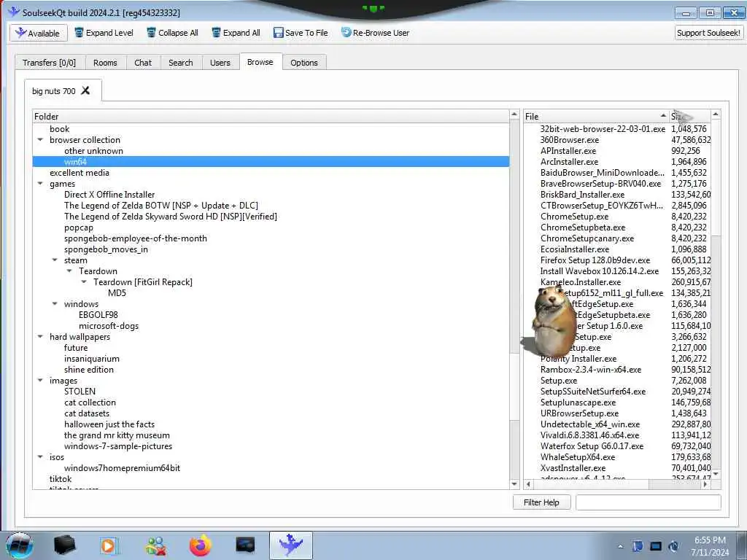Click the Expand Level toolbar button
Screen dimensions: 747x560
pyautogui.click(x=104, y=33)
